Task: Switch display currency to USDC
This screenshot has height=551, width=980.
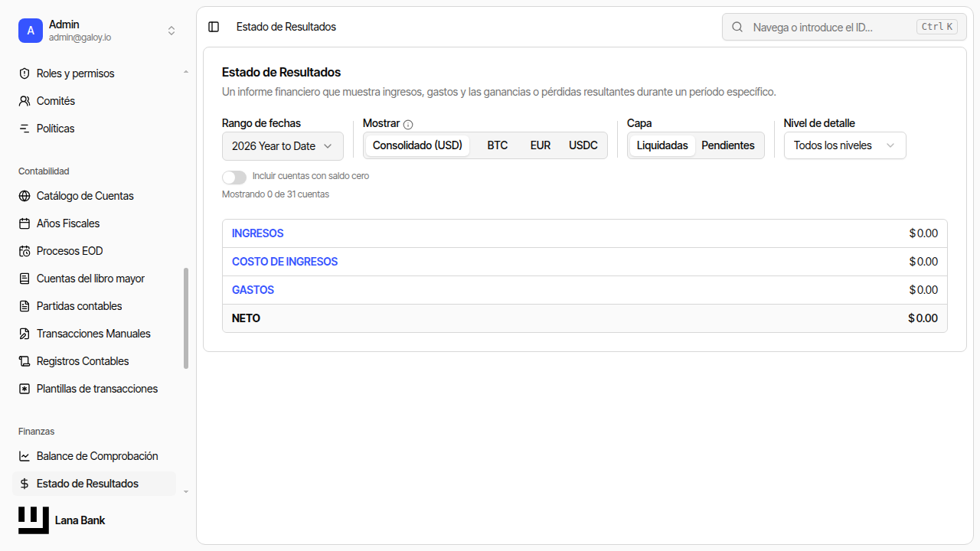Action: (x=583, y=145)
